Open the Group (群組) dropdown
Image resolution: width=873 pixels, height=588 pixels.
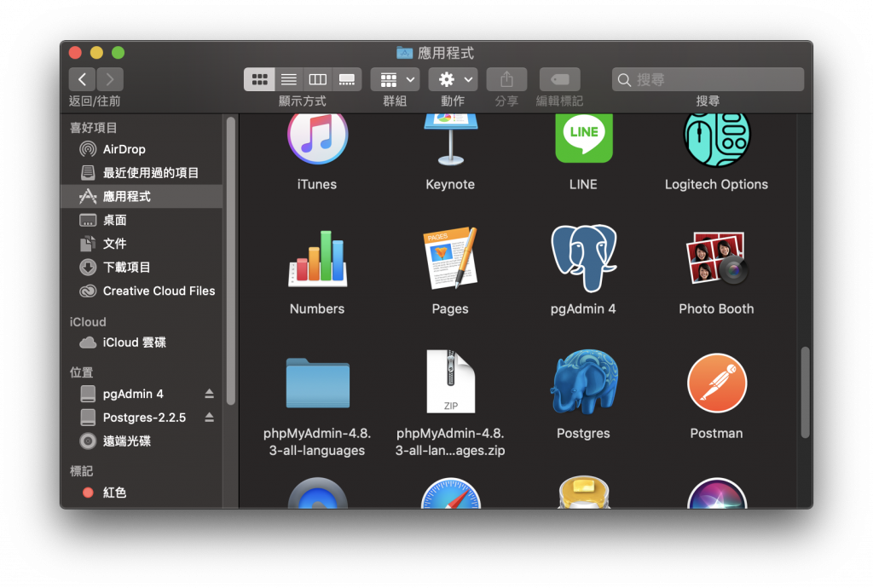point(396,79)
